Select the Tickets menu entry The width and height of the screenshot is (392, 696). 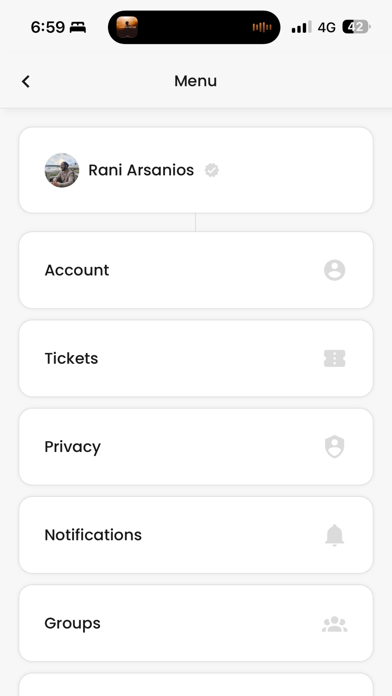pos(196,358)
